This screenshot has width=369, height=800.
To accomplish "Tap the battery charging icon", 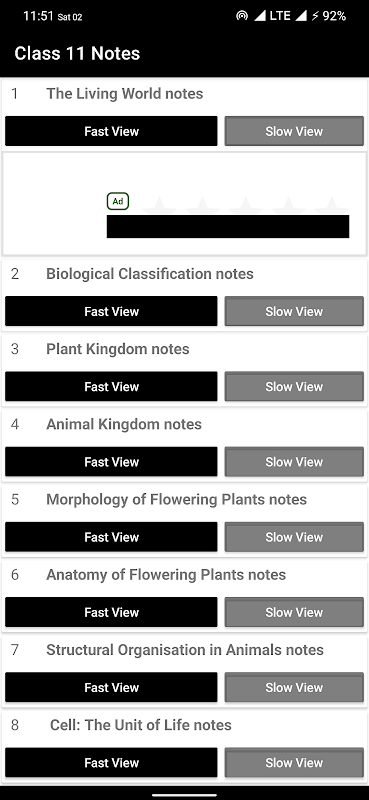I will tap(315, 16).
